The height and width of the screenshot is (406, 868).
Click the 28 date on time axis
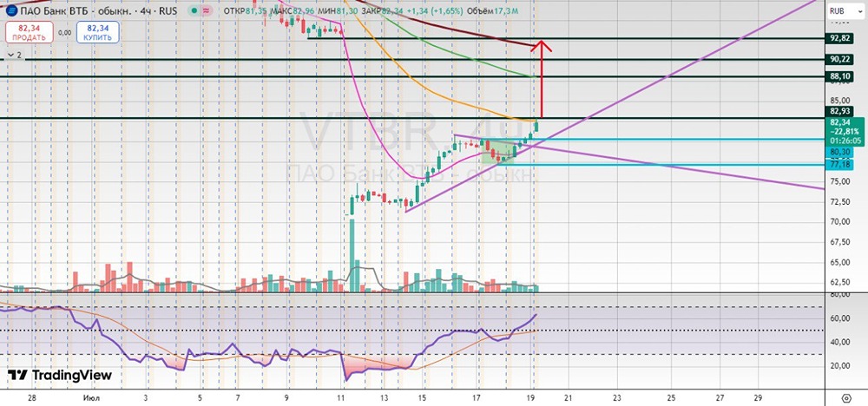(x=32, y=397)
